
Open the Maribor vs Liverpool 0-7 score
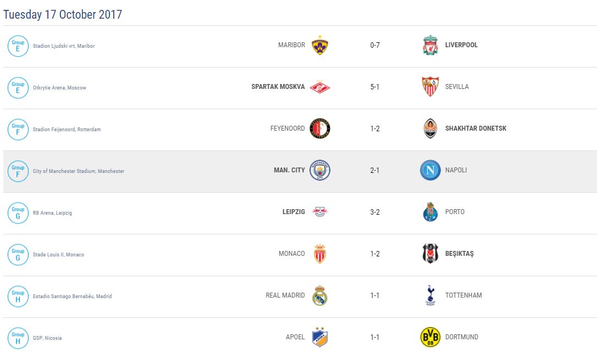[x=375, y=46]
